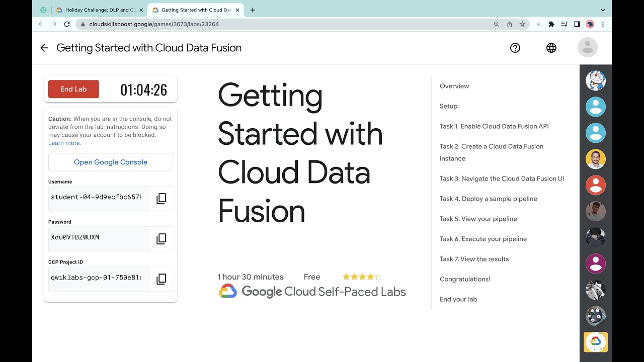Copy the GCP Project ID
This screenshot has height=362, width=644.
click(162, 279)
